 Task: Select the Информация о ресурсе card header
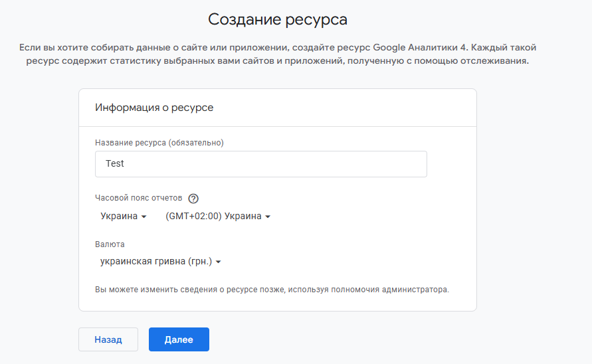(154, 108)
